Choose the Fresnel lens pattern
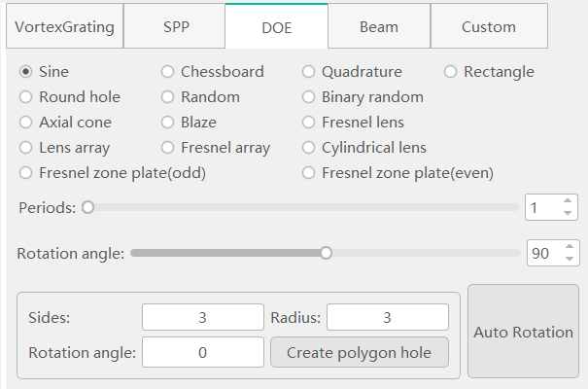588x389 pixels. click(x=353, y=123)
